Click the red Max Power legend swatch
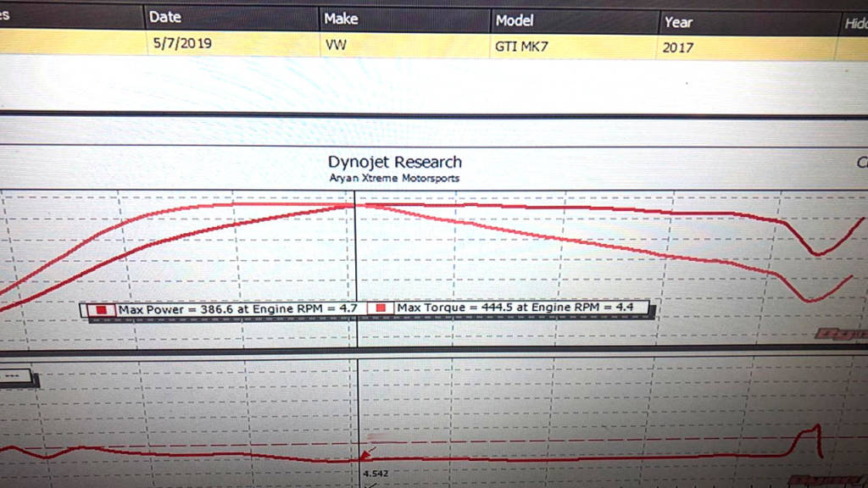Image resolution: width=868 pixels, height=488 pixels. click(104, 311)
